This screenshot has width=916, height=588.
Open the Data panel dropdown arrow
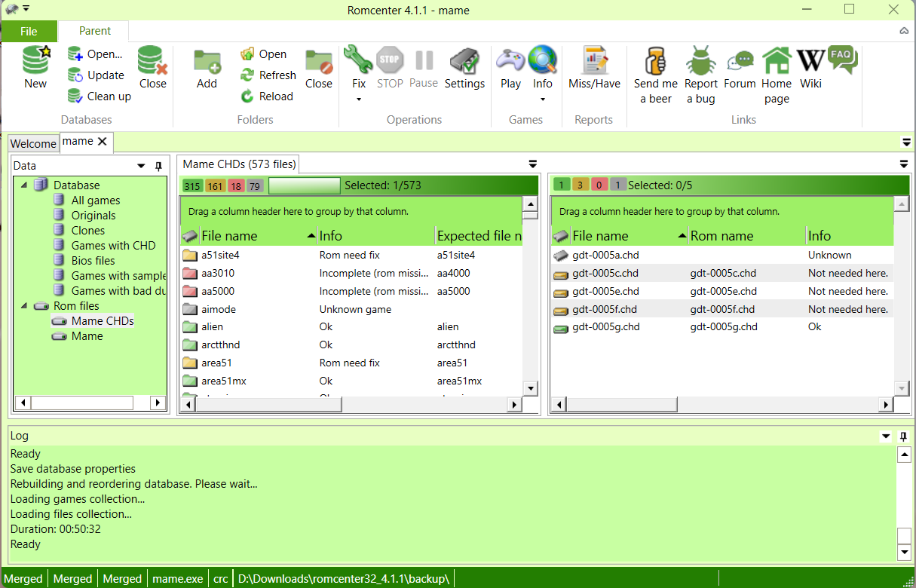tap(141, 166)
